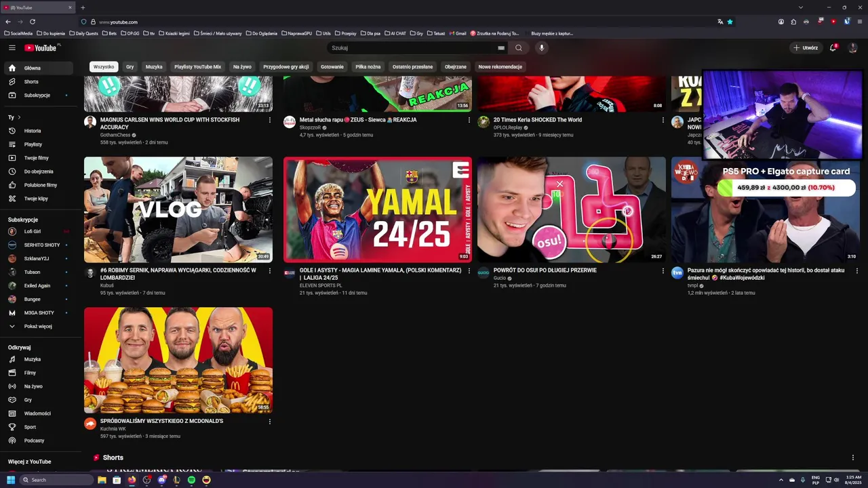This screenshot has height=488, width=868.
Task: Open Twoje filmy in the sidebar
Action: tap(38, 158)
